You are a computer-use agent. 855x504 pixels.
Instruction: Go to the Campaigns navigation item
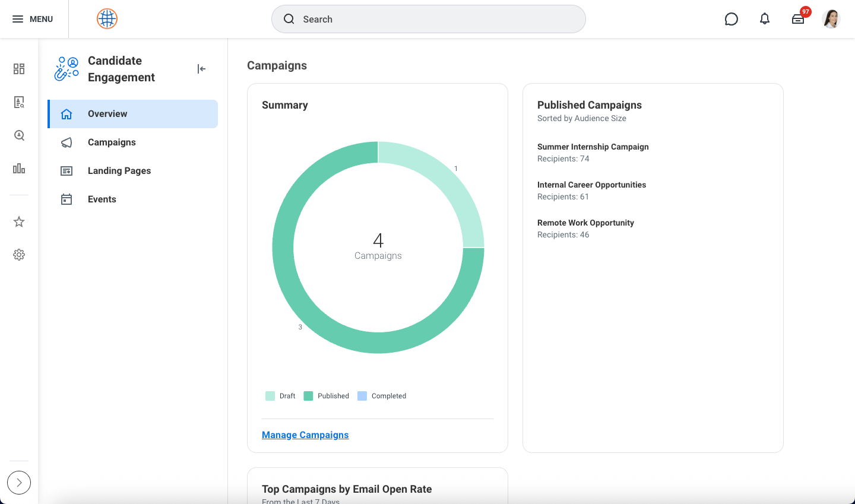pos(112,142)
